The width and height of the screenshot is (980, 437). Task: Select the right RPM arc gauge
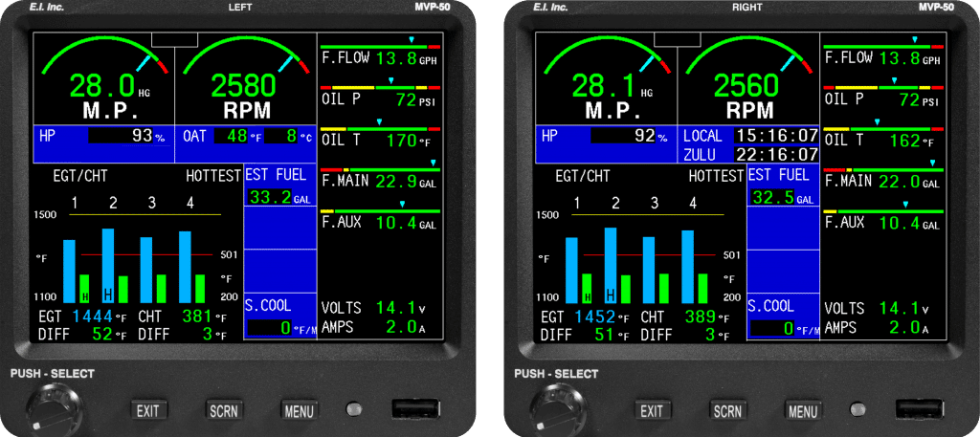(748, 78)
